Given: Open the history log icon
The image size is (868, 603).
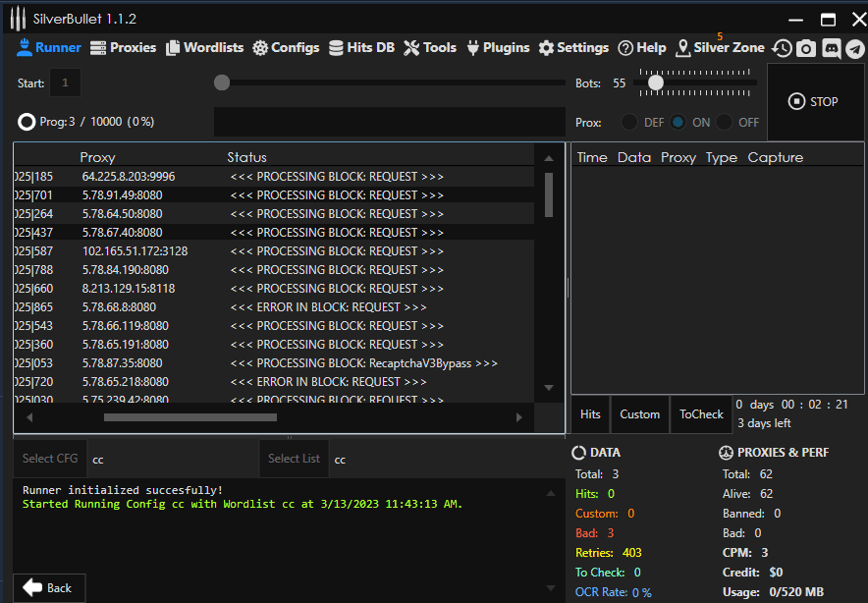Looking at the screenshot, I should click(x=782, y=48).
